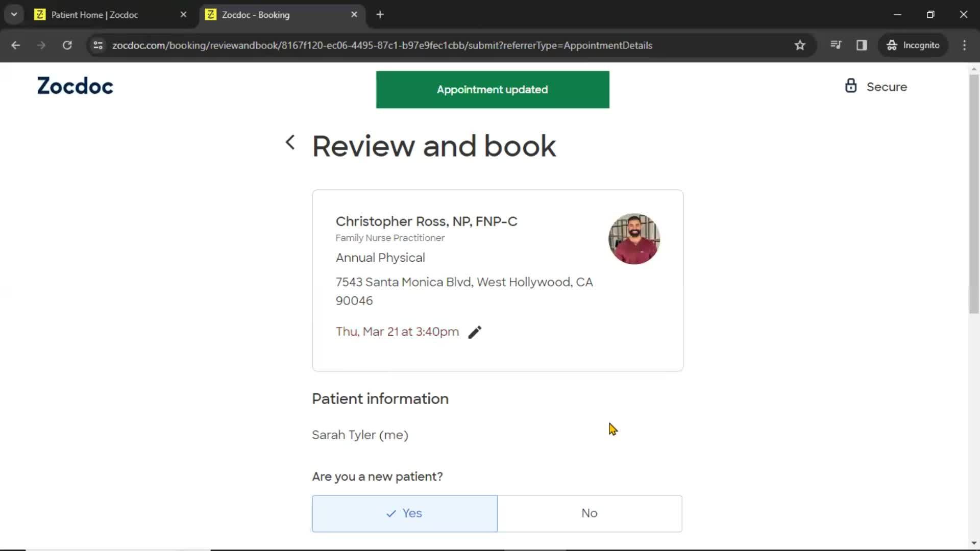Click the back navigation arrow icon
This screenshot has width=980, height=551.
pyautogui.click(x=290, y=143)
